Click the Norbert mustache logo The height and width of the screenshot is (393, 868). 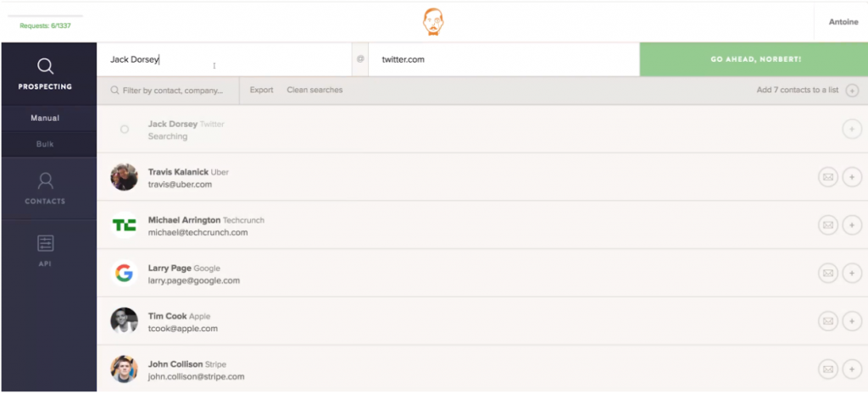click(x=433, y=22)
